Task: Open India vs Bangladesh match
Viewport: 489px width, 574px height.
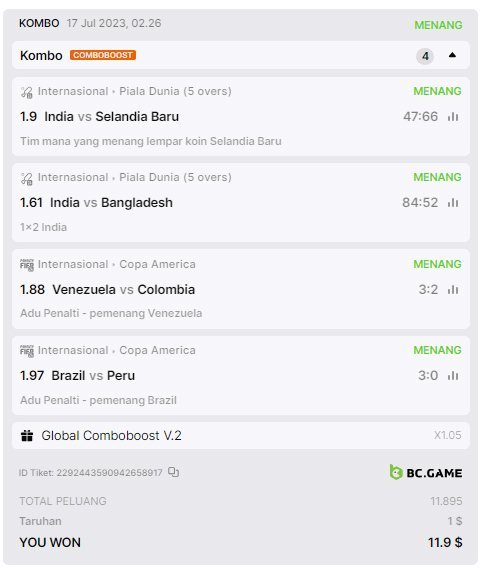Action: tap(111, 202)
